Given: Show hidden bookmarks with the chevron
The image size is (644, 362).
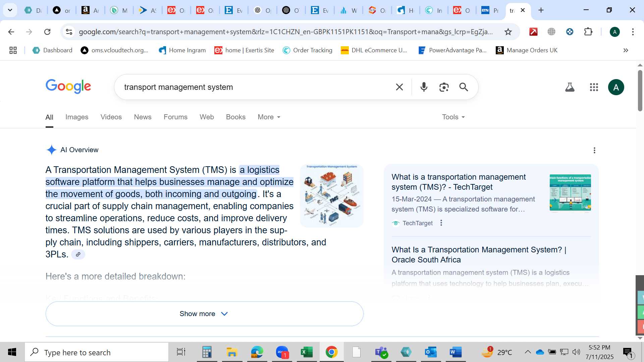Looking at the screenshot, I should [x=626, y=50].
